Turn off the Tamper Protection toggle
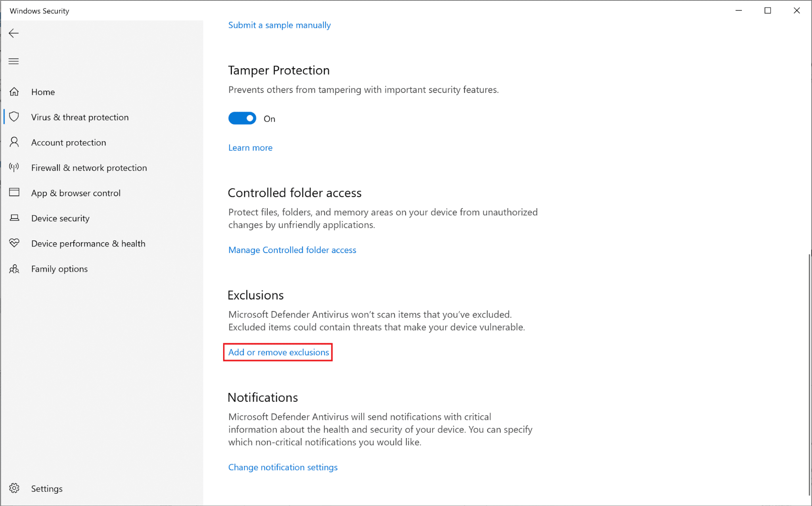This screenshot has width=812, height=506. (242, 118)
